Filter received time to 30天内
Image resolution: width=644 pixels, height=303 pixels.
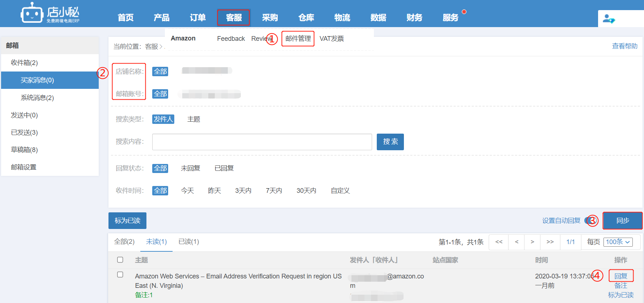306,191
